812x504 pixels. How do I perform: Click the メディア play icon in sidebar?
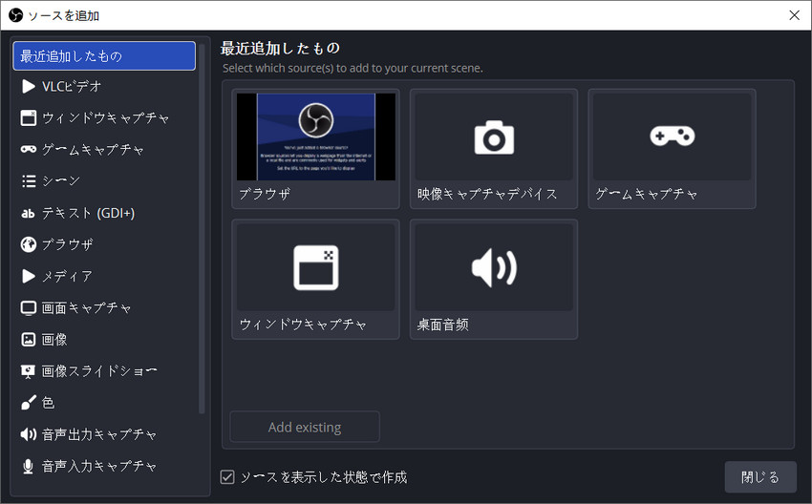(29, 276)
